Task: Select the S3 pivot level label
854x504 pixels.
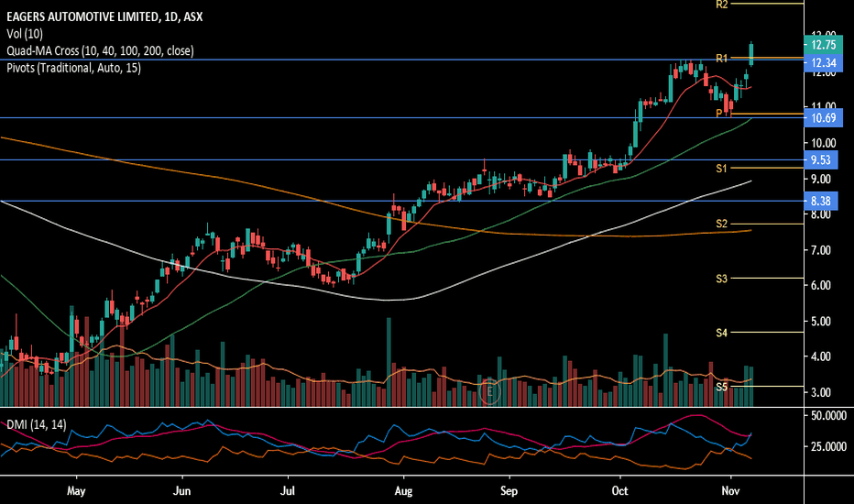Action: (722, 279)
